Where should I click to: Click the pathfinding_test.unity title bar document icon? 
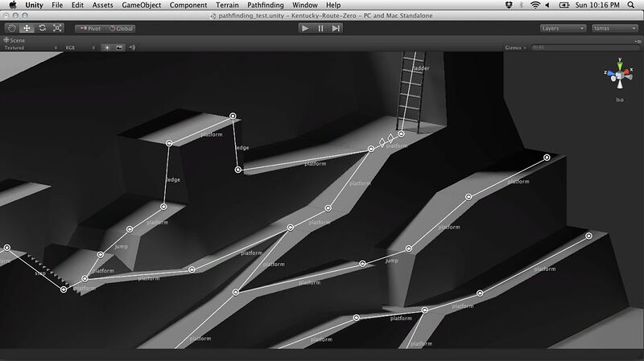[x=213, y=16]
